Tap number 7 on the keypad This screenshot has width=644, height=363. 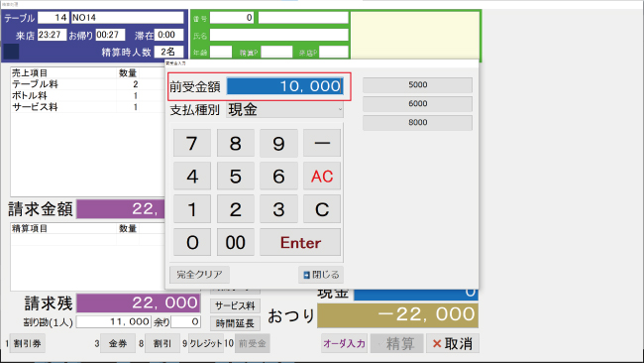pos(192,143)
